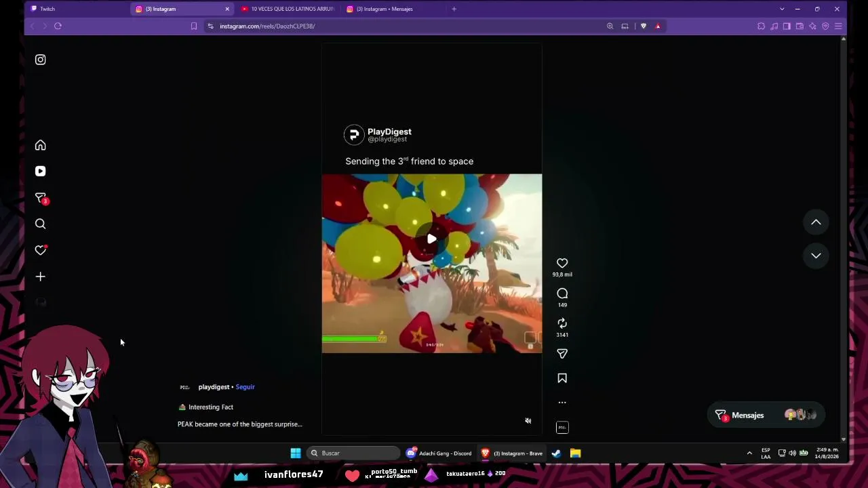Reload the current page

(58, 26)
